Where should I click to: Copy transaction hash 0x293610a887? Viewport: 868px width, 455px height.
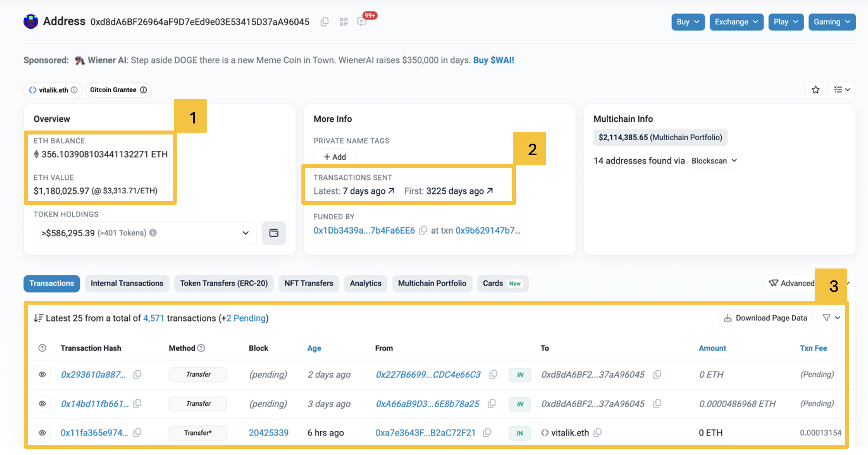(137, 375)
